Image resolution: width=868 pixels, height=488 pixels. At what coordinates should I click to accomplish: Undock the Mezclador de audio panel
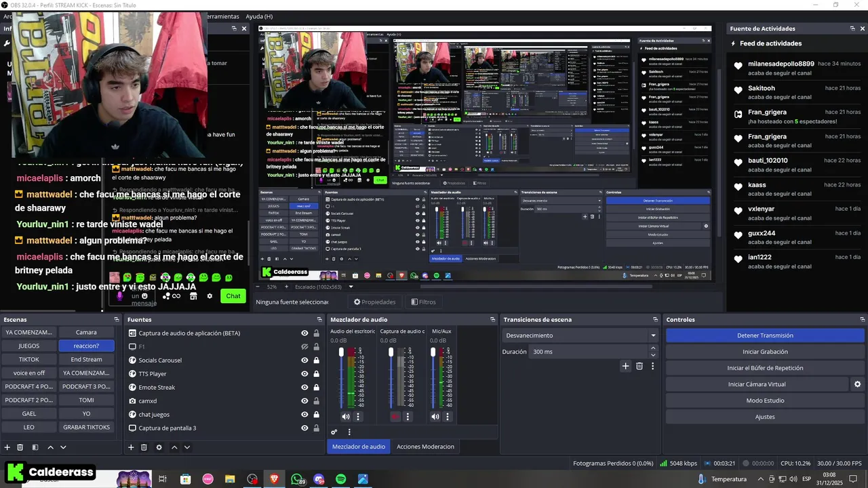coord(493,319)
